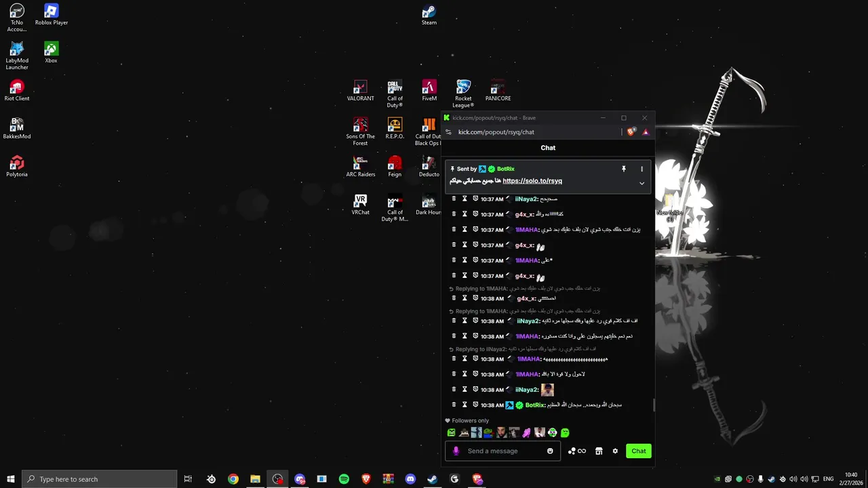
Task: Click the kick.com/popout/rsyq/chat address bar
Action: [496, 132]
